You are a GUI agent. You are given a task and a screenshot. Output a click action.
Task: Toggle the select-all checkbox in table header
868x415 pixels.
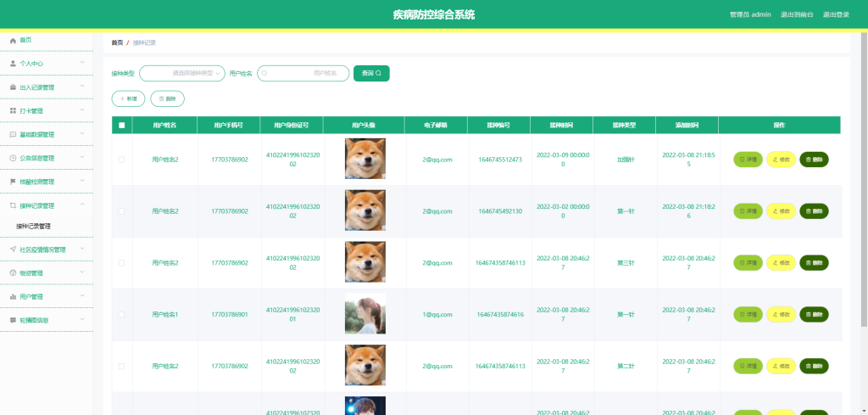click(122, 126)
